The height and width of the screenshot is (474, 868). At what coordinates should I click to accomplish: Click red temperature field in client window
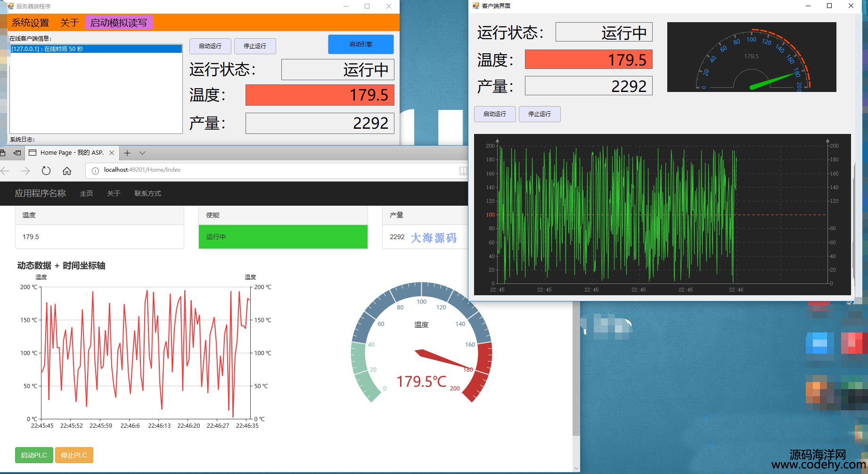pos(589,59)
